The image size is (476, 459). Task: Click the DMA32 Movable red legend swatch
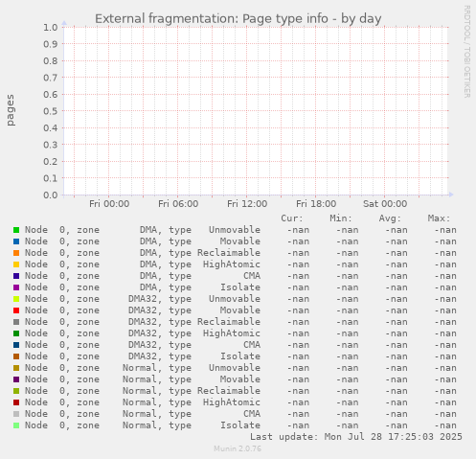click(16, 310)
